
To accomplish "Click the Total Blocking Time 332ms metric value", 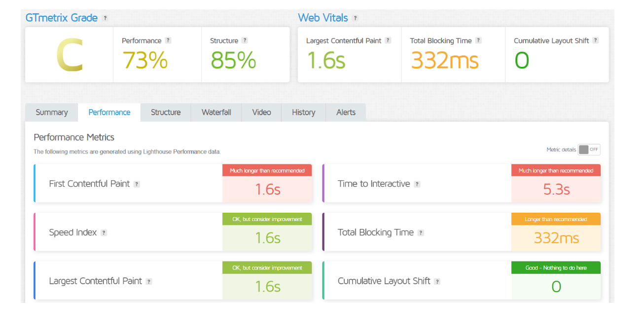I will 556,238.
